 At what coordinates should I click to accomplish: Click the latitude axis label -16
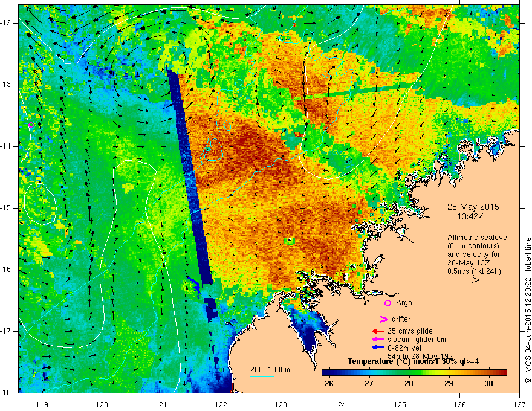(x=6, y=269)
